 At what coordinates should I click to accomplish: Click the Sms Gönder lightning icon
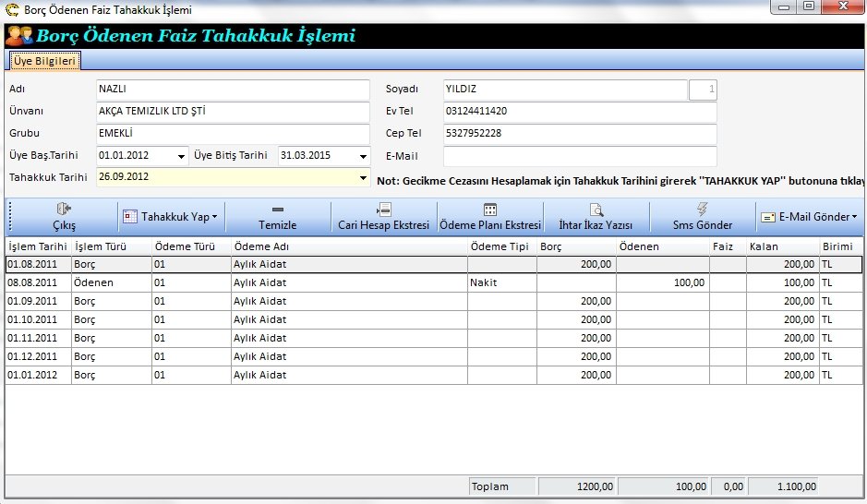(x=703, y=210)
